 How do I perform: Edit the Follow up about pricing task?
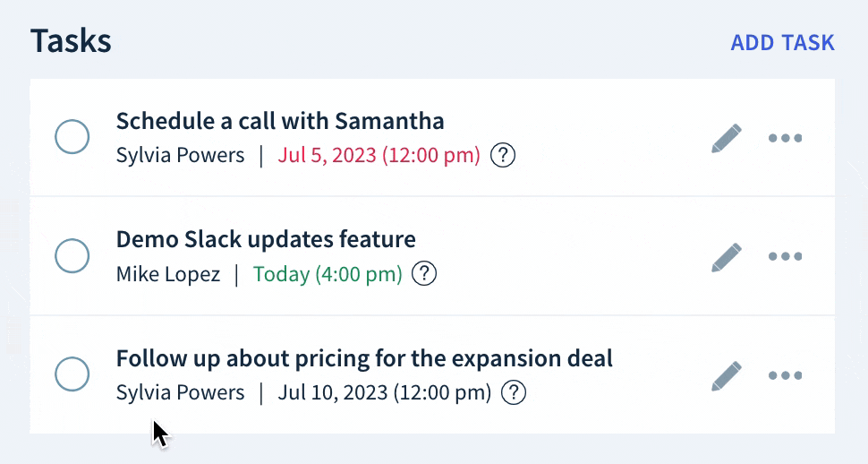point(727,375)
